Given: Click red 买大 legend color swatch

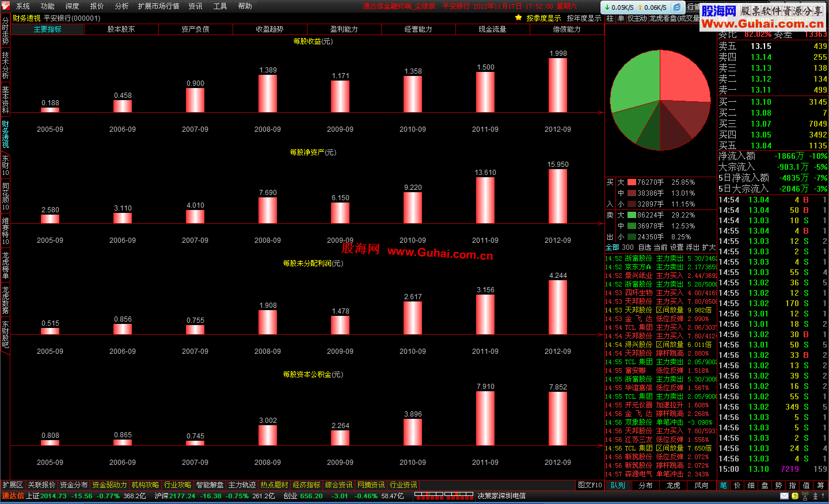Looking at the screenshot, I should click(x=632, y=182).
